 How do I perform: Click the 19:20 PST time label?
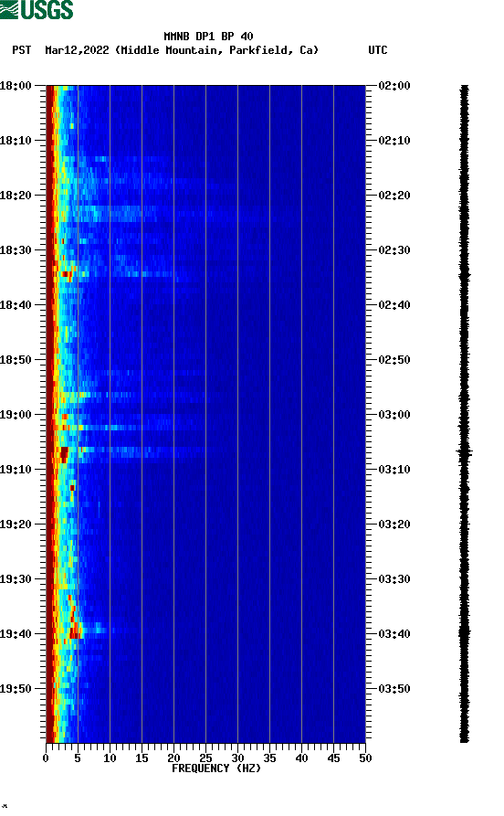click(x=16, y=525)
